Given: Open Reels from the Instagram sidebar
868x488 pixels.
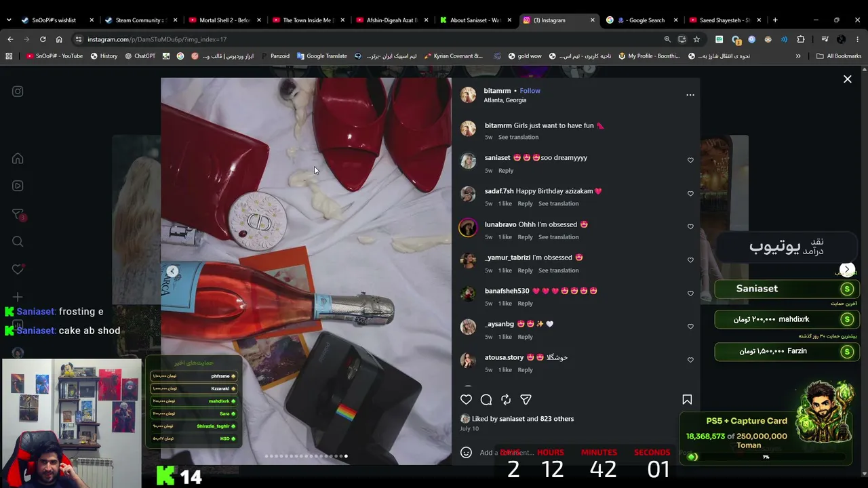Looking at the screenshot, I should tap(18, 186).
